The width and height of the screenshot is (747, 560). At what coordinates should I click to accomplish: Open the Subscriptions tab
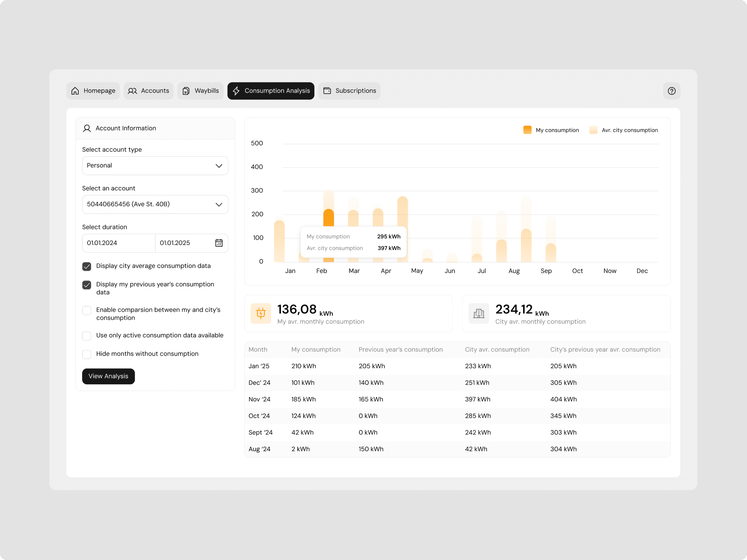pyautogui.click(x=349, y=91)
